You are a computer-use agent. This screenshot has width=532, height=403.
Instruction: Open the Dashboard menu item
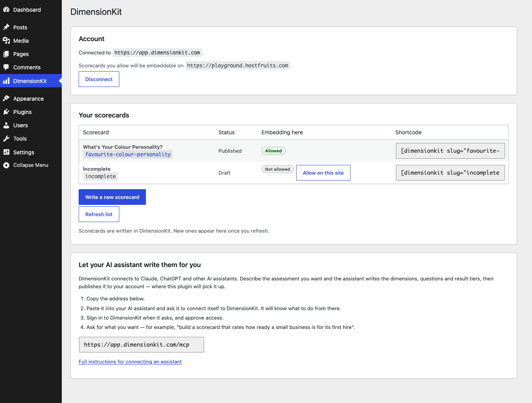click(27, 10)
